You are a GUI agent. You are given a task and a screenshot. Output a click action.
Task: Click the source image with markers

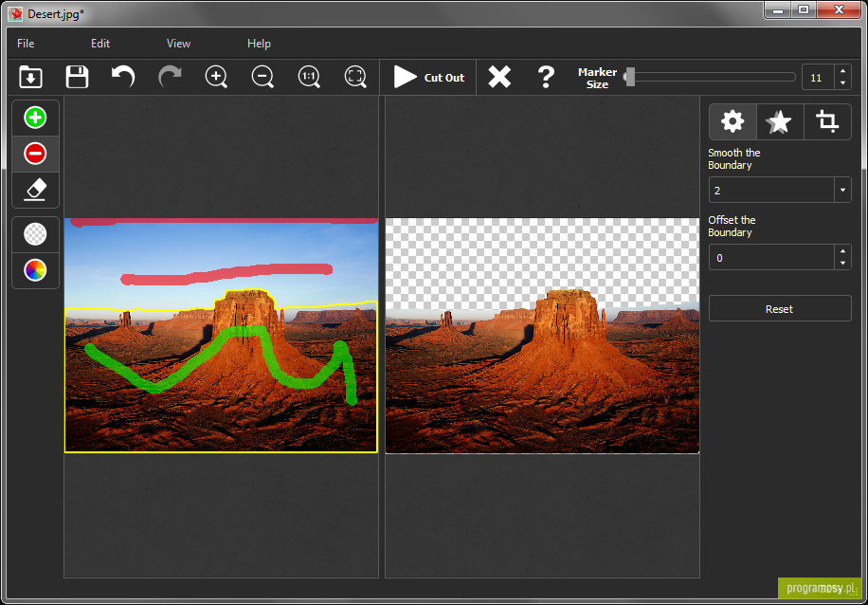click(222, 335)
